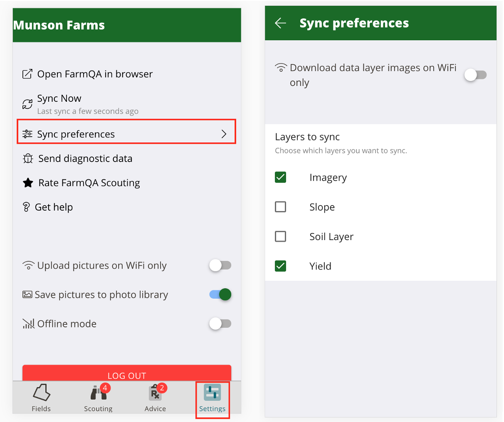504x422 pixels.
Task: Click the question mark icon beside Get help
Action: click(x=26, y=207)
